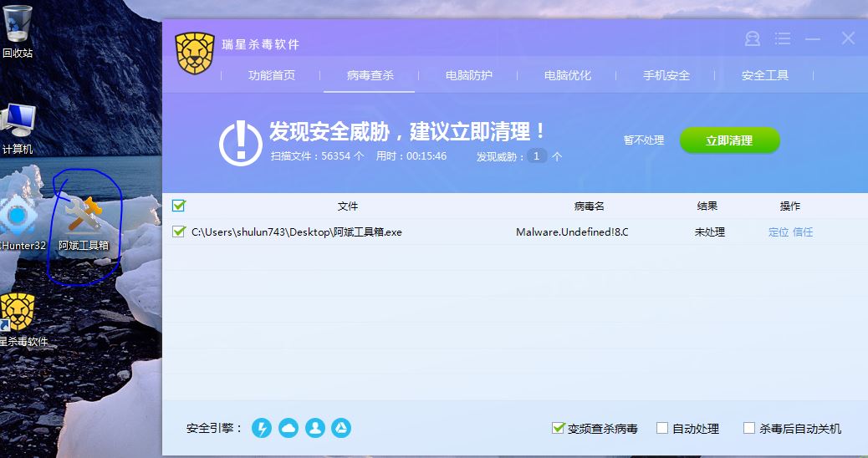Image resolution: width=868 pixels, height=458 pixels.
Task: Open the user account icon in title bar
Action: (753, 39)
